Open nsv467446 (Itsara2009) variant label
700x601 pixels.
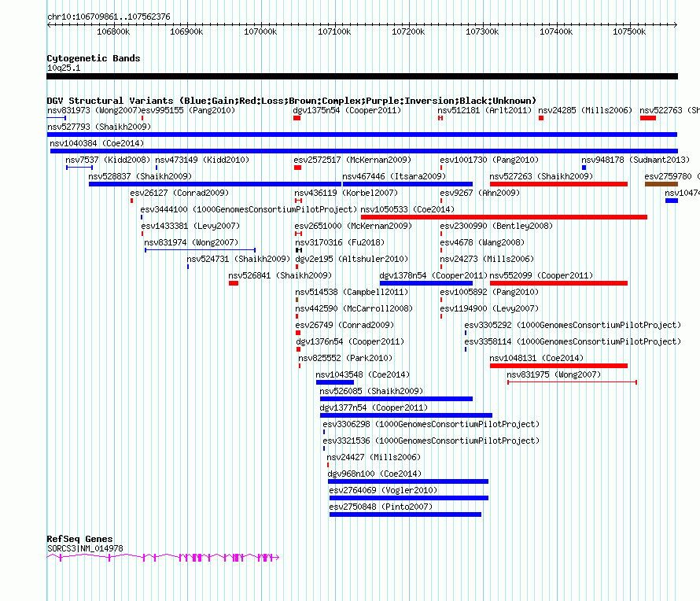(394, 176)
